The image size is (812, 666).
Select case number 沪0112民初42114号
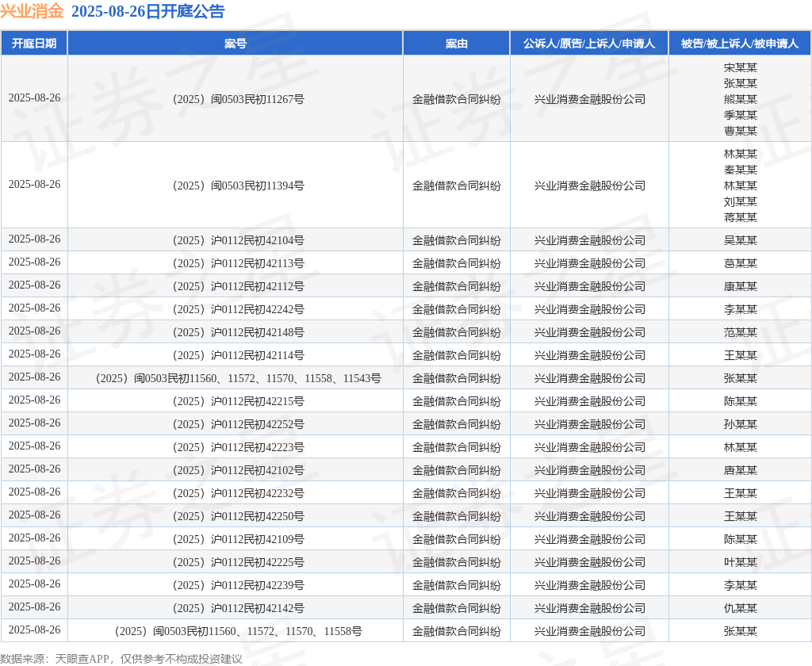(x=238, y=355)
